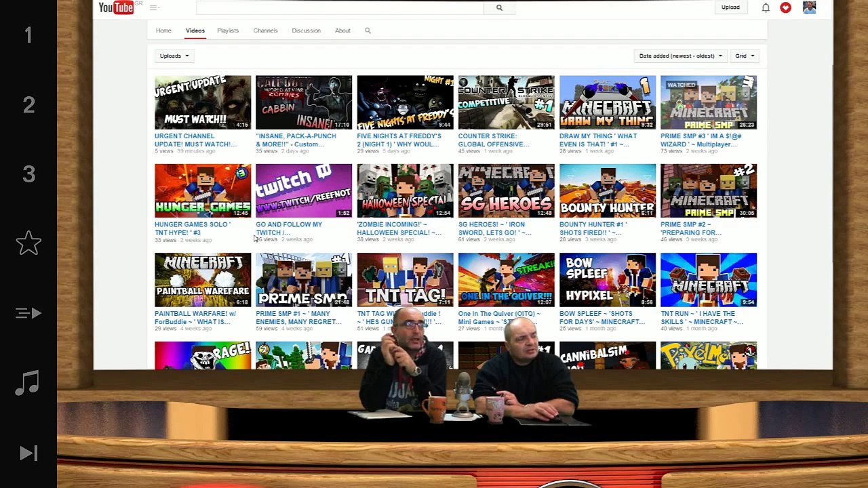Select the number 2 in left sidebar
This screenshot has height=488, width=868.
28,105
